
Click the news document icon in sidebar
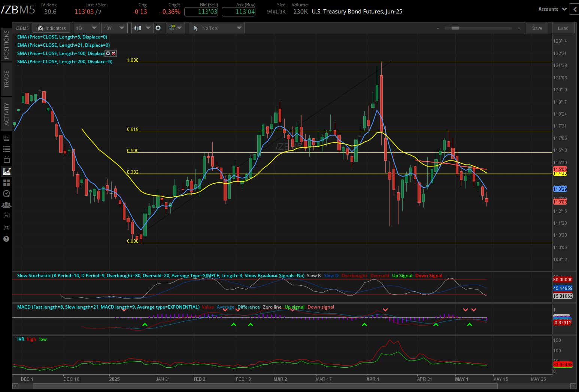(x=6, y=138)
